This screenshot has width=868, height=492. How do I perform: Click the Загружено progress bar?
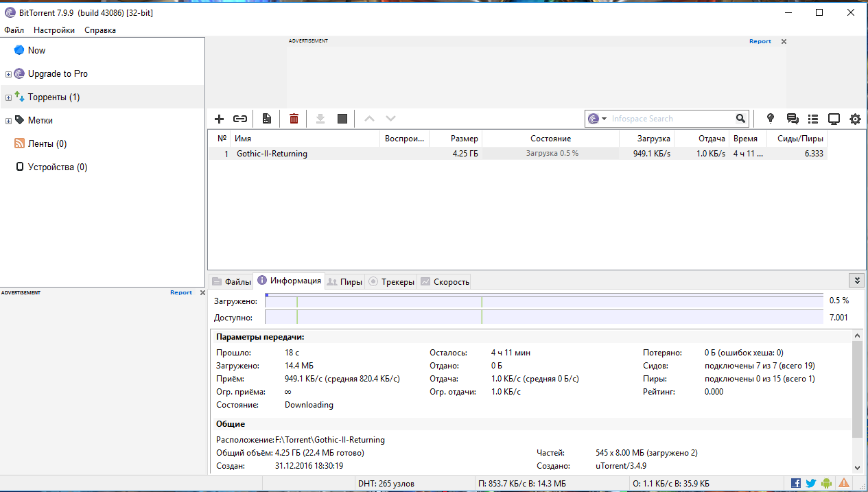pyautogui.click(x=544, y=301)
